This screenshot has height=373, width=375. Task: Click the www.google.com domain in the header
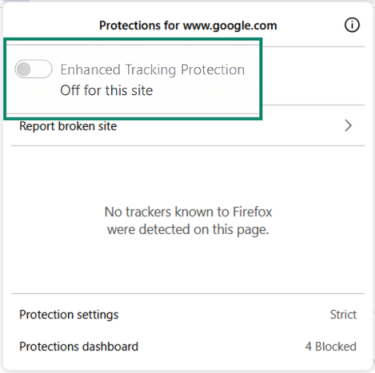coord(230,26)
